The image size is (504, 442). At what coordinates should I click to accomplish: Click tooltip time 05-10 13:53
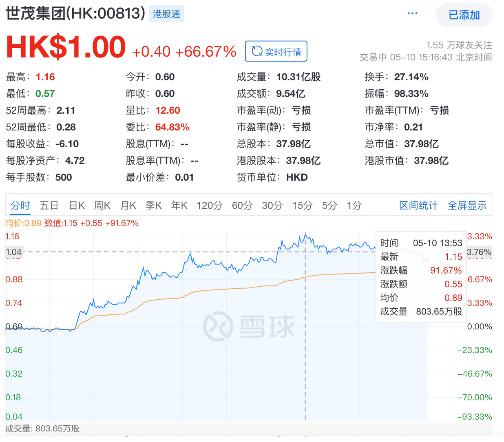tap(438, 243)
